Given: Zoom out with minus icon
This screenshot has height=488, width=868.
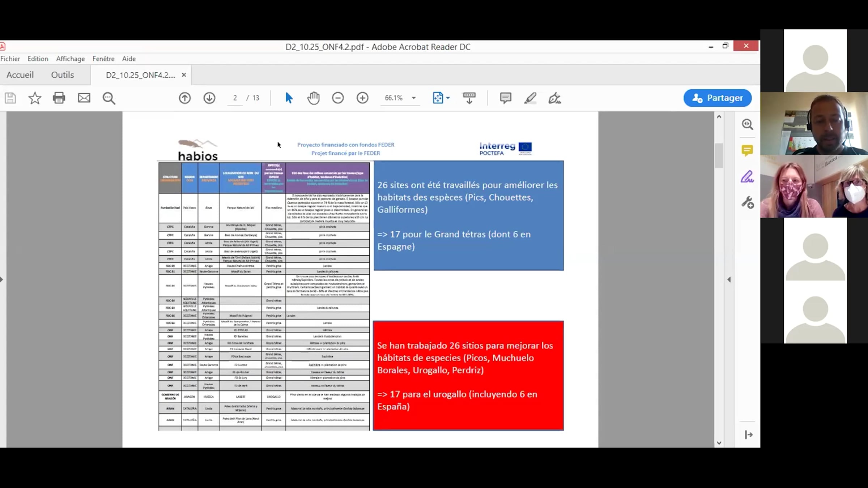Looking at the screenshot, I should point(338,98).
